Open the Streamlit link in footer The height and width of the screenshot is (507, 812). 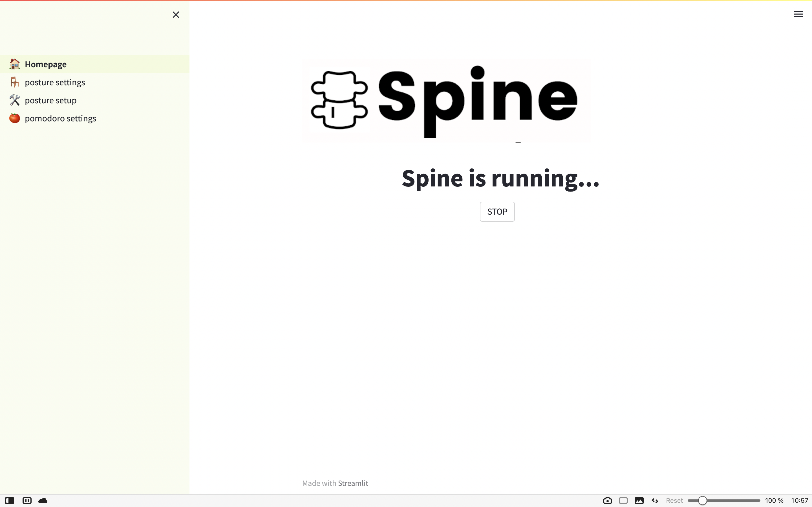353,483
